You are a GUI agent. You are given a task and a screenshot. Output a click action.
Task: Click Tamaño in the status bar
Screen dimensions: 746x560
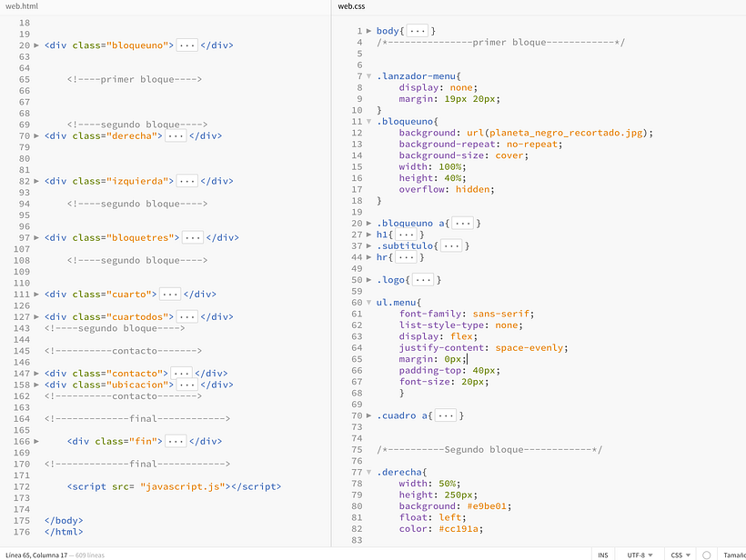pos(733,554)
